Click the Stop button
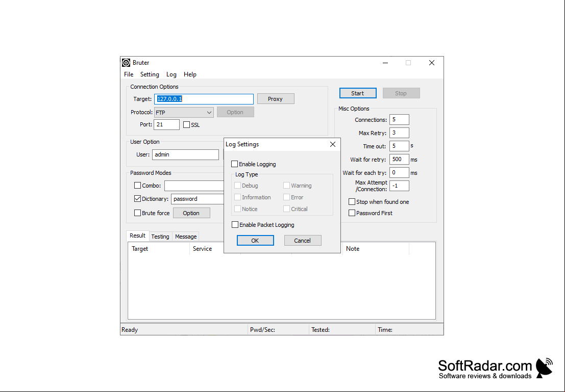The height and width of the screenshot is (392, 565). click(x=401, y=93)
